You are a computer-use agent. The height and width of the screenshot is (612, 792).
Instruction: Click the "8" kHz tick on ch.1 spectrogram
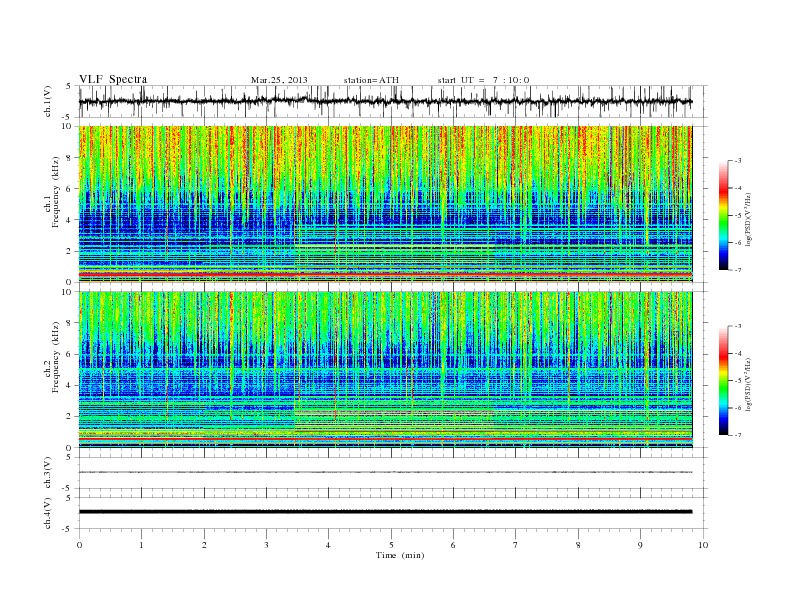(70, 158)
